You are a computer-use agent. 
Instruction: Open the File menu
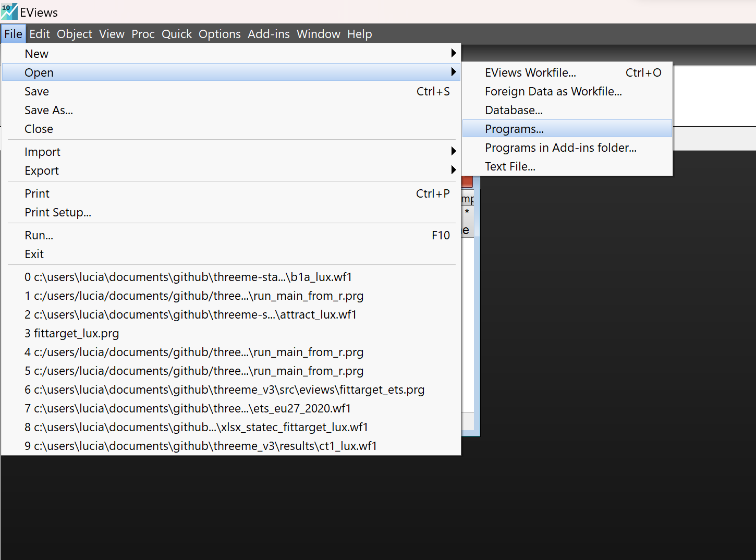coord(13,34)
